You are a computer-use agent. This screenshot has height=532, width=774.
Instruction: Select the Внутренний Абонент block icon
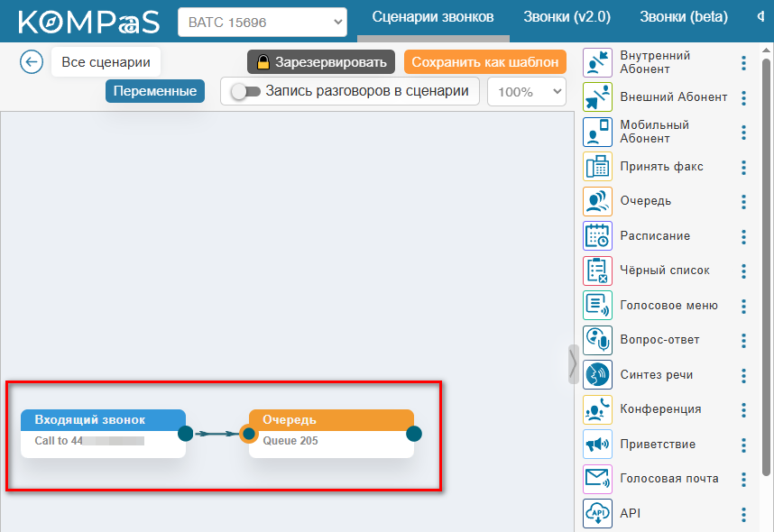point(597,63)
